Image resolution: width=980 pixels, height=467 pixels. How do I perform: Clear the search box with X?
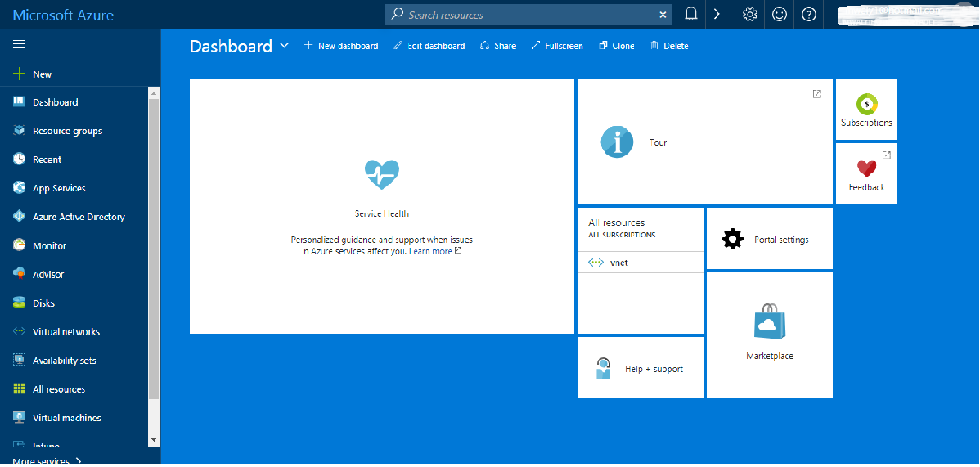pos(663,15)
